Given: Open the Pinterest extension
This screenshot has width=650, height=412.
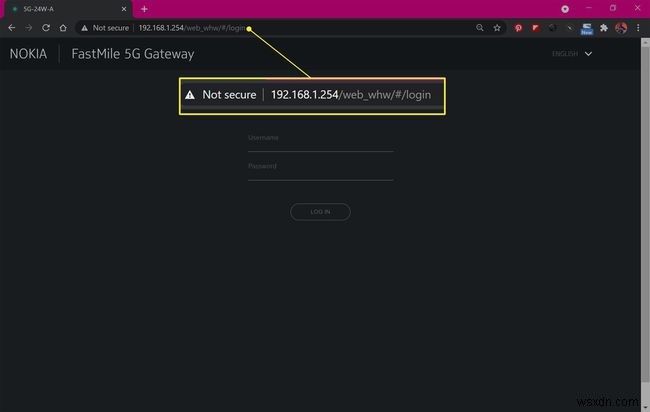Looking at the screenshot, I should tap(518, 28).
